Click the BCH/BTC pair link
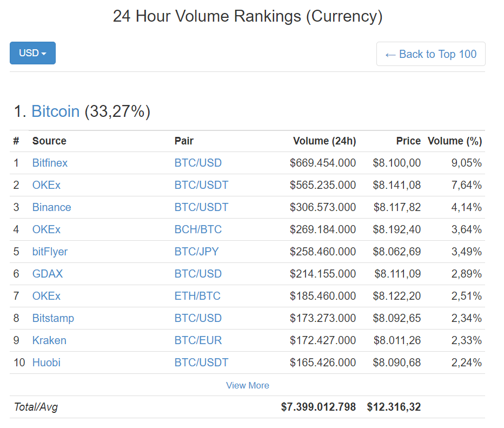This screenshot has height=428, width=504. (198, 229)
